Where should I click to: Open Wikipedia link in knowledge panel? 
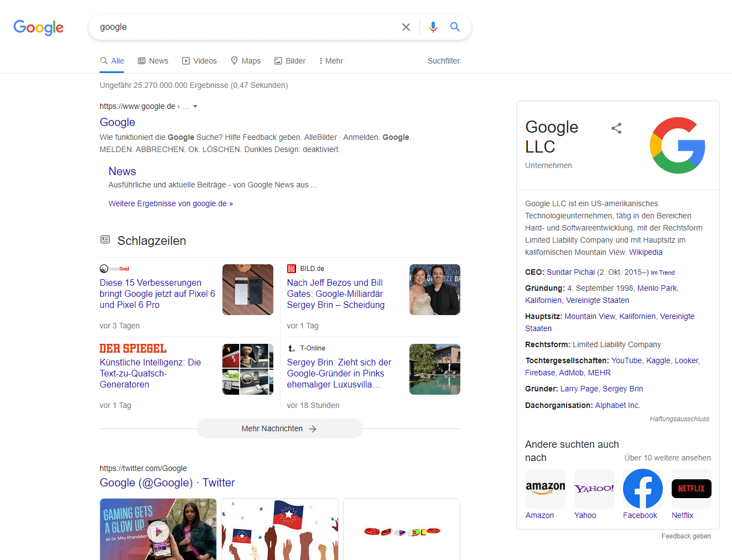(646, 252)
